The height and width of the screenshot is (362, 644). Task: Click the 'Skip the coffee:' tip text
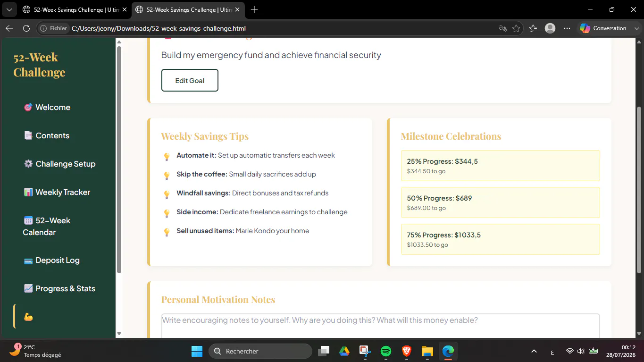pos(202,174)
